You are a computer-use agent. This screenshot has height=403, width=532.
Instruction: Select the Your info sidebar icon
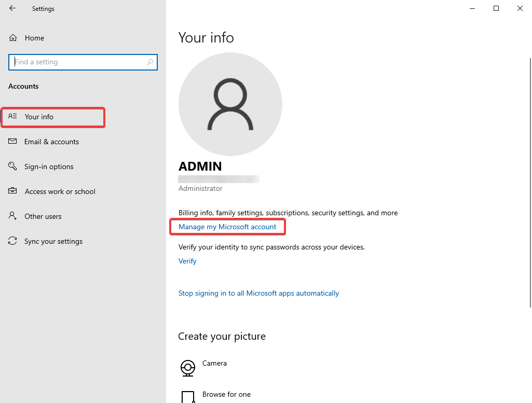click(12, 117)
